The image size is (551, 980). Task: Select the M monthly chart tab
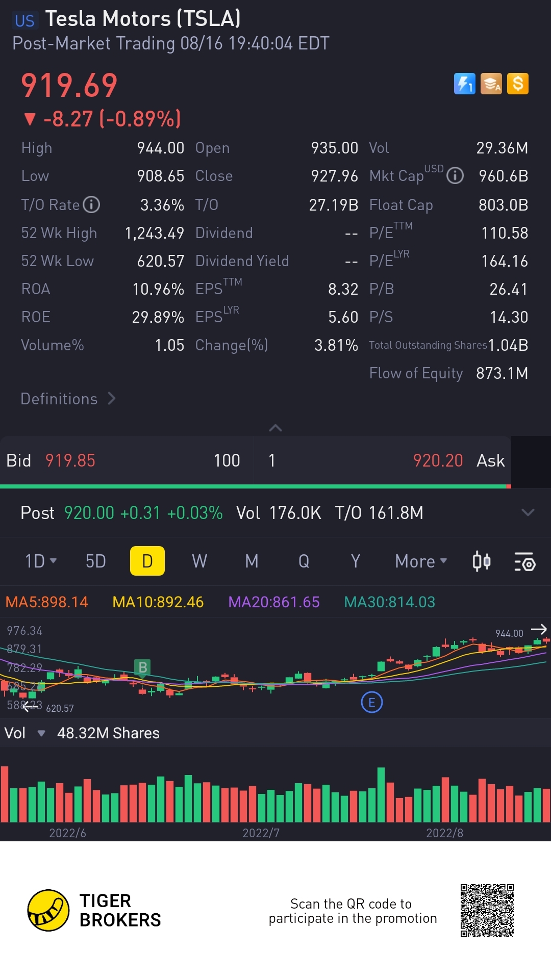click(252, 561)
